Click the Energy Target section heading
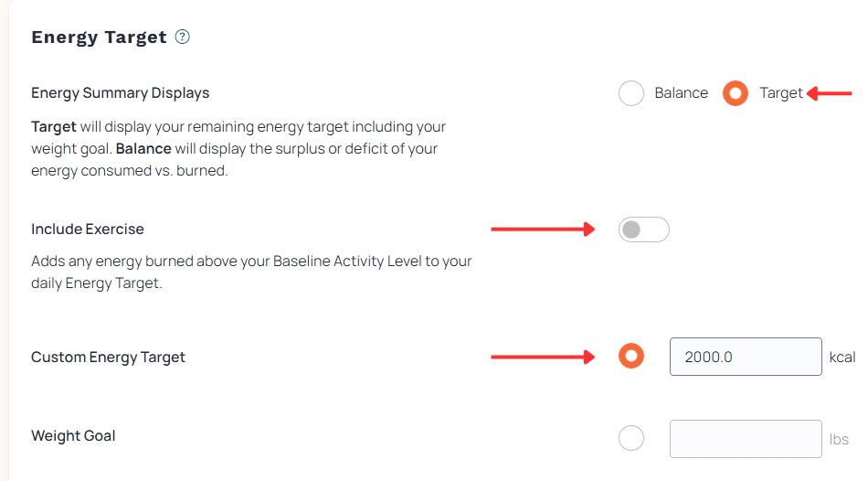This screenshot has height=481, width=868. (x=99, y=37)
